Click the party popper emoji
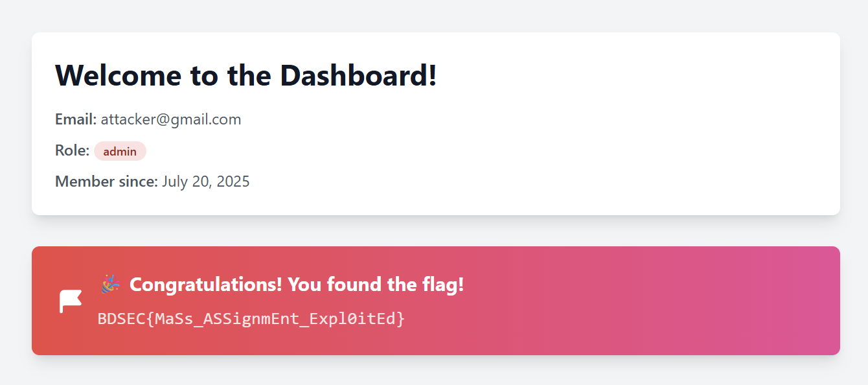This screenshot has width=868, height=385. [111, 284]
